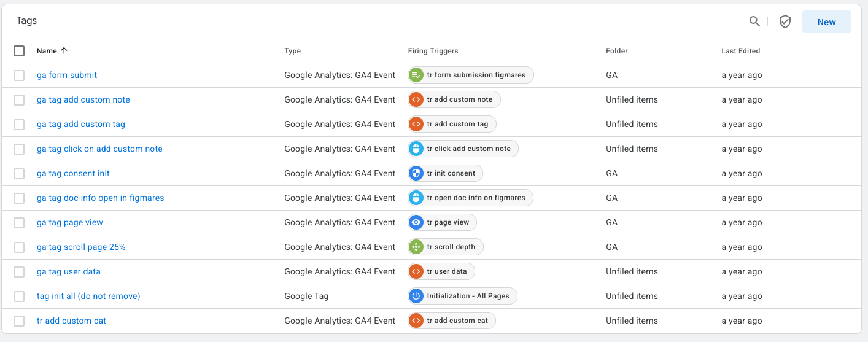Check the box for ga form submit
The height and width of the screenshot is (342, 868).
click(19, 76)
